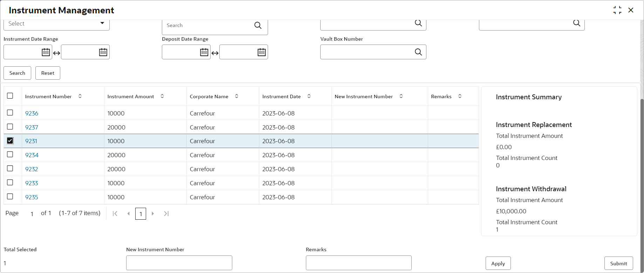
Task: Open Instrument Date Range end calendar picker
Action: pyautogui.click(x=103, y=52)
